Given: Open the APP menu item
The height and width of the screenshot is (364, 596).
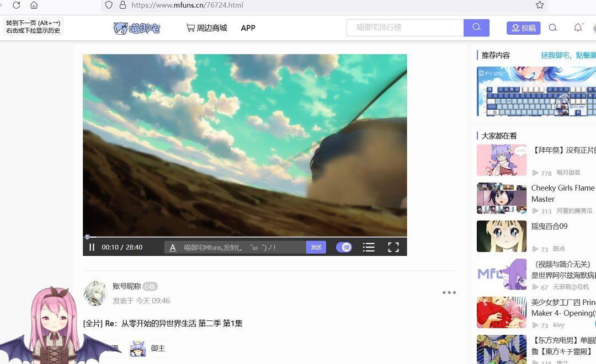Looking at the screenshot, I should click(x=248, y=28).
